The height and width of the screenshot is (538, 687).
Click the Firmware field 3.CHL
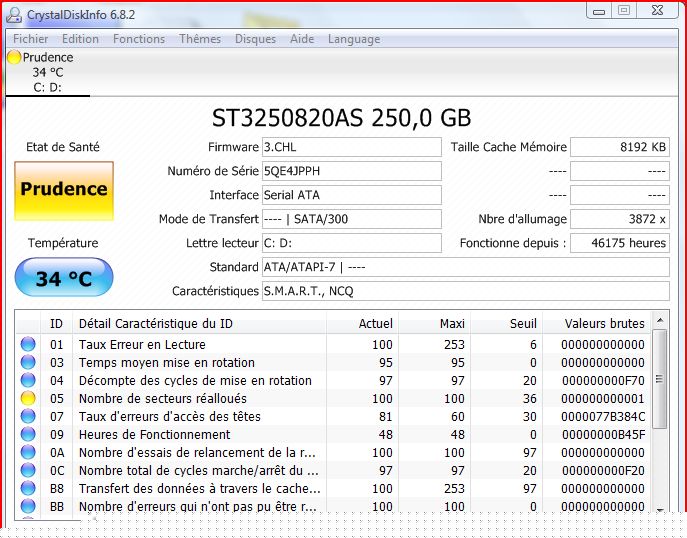[351, 147]
